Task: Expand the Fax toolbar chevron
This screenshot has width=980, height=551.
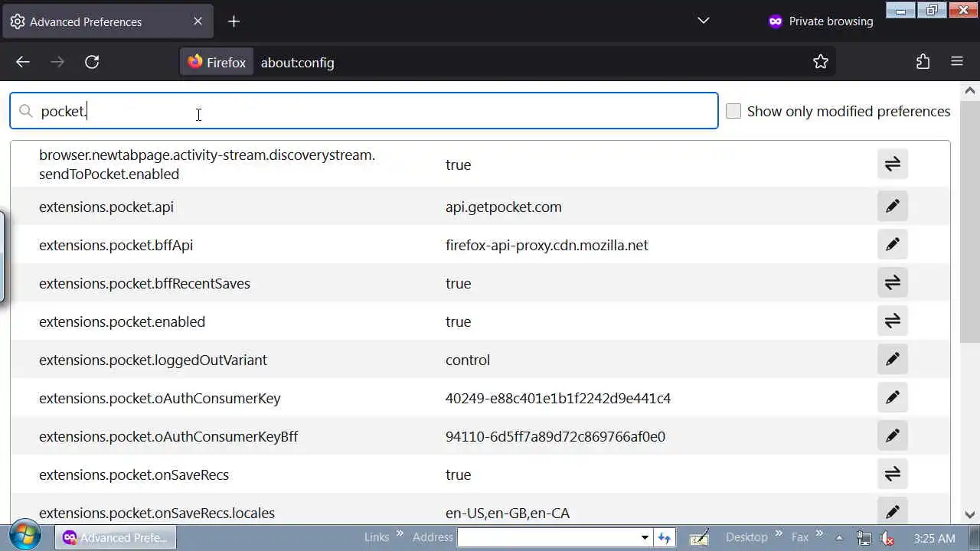Action: click(x=819, y=533)
